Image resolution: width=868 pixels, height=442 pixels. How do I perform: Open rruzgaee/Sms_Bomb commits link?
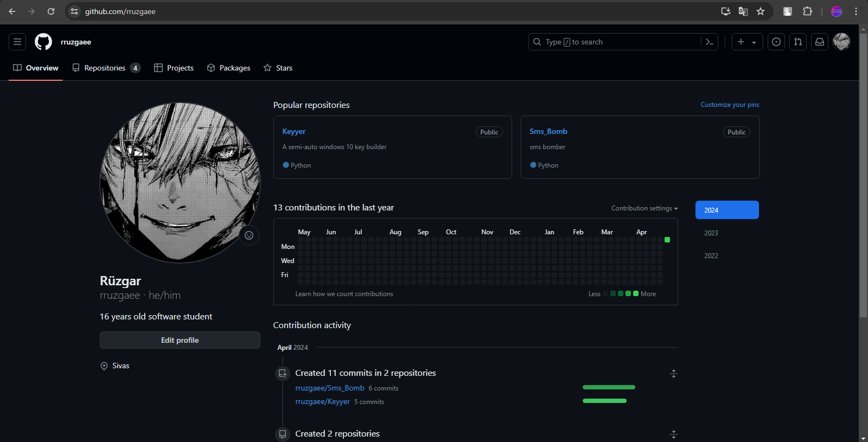[330, 388]
